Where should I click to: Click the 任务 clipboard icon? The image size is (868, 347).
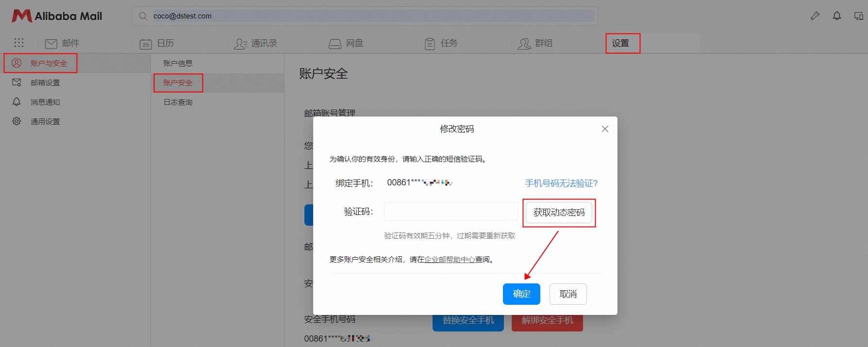pos(430,44)
